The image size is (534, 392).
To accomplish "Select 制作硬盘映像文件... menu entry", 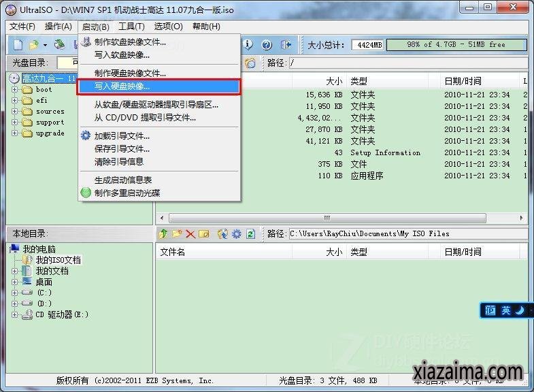I will [x=159, y=73].
